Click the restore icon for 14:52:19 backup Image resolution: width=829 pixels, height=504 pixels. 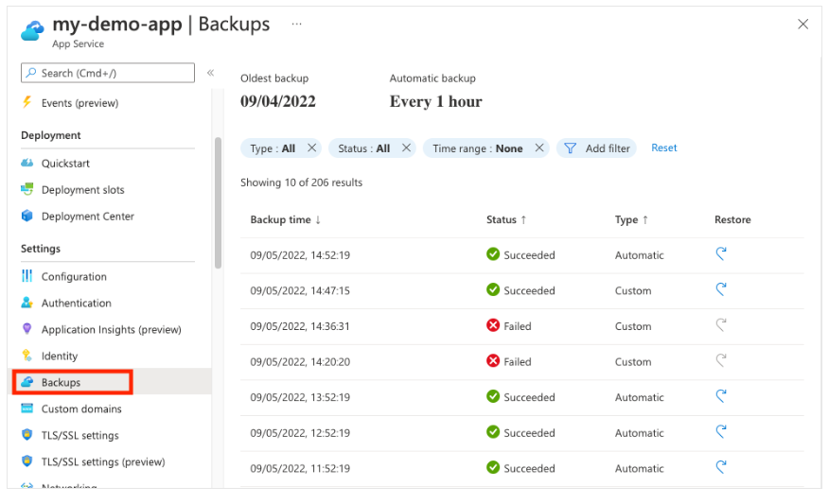pos(720,253)
